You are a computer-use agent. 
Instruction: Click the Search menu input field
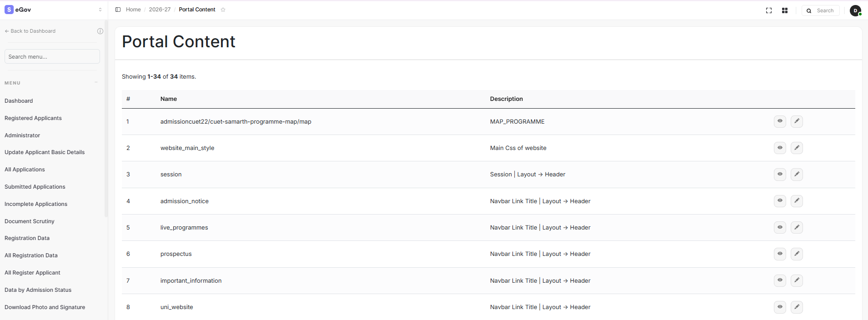52,57
